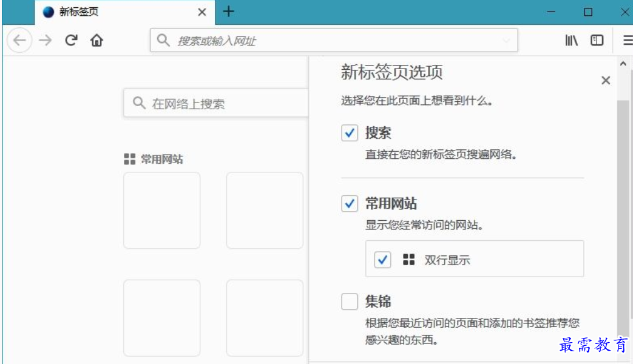633x364 pixels.
Task: Click the 选择您在此页面上想看到什么 text
Action: (416, 101)
